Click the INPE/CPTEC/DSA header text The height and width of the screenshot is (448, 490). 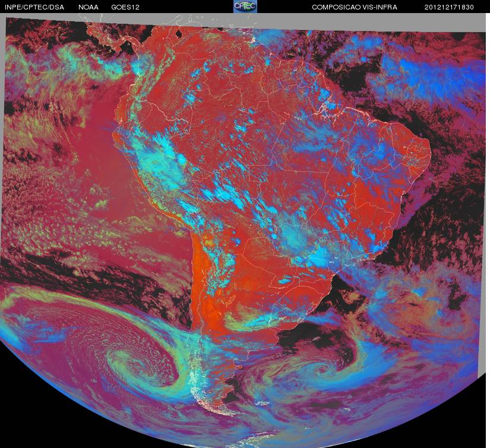pos(34,7)
